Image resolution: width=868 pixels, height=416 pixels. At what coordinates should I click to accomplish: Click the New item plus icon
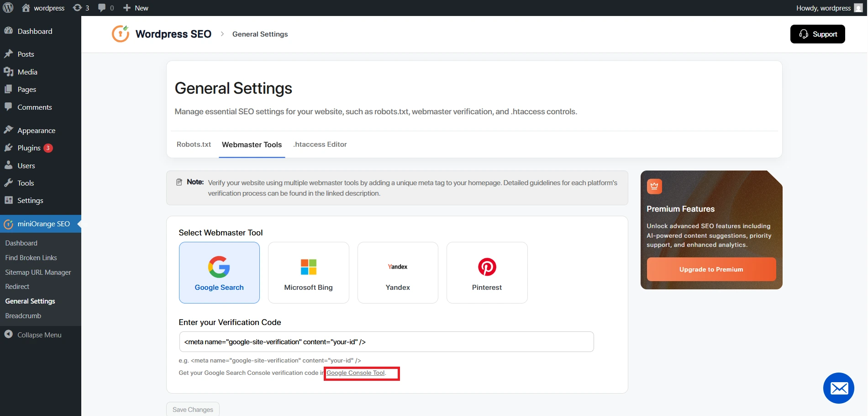(126, 8)
